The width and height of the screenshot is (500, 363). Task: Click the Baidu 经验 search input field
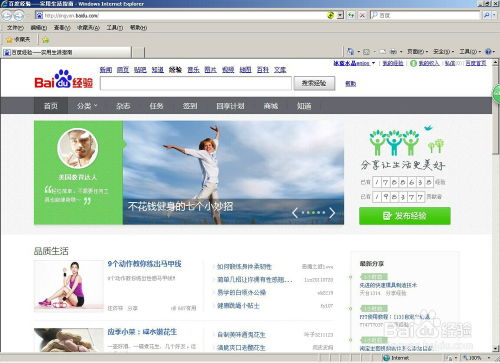tap(196, 83)
